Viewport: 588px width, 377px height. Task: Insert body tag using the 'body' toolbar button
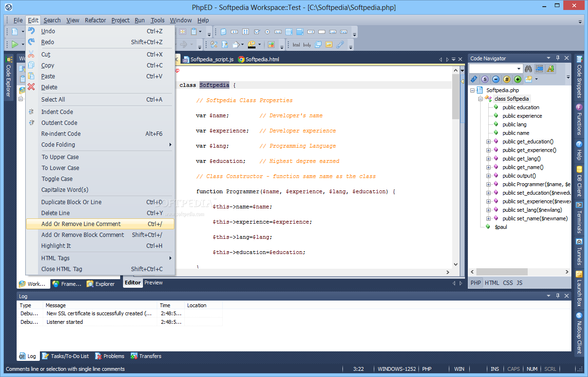click(307, 45)
